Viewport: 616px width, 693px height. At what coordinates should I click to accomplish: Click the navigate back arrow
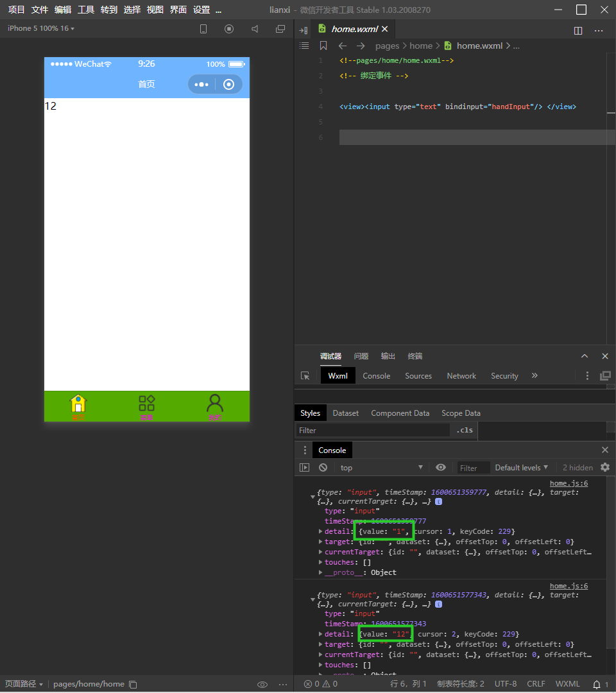pos(343,46)
